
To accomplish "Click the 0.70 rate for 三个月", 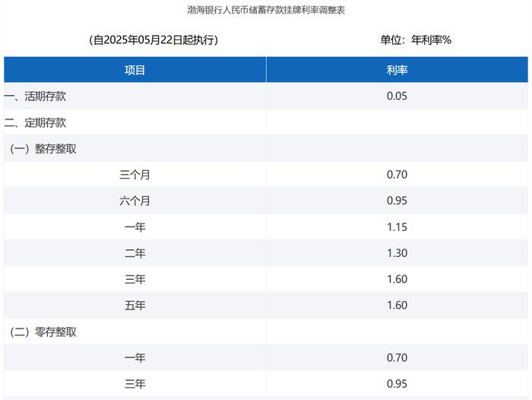I will coord(397,175).
